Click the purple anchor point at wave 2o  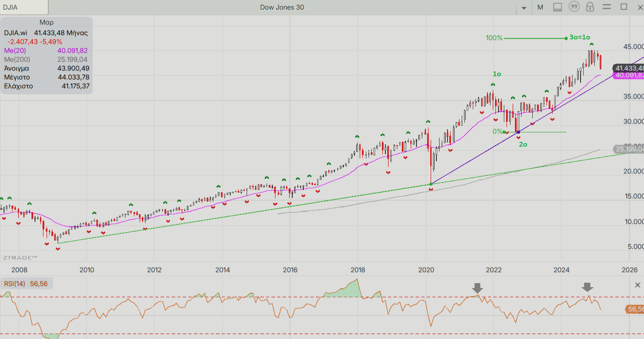coord(518,132)
